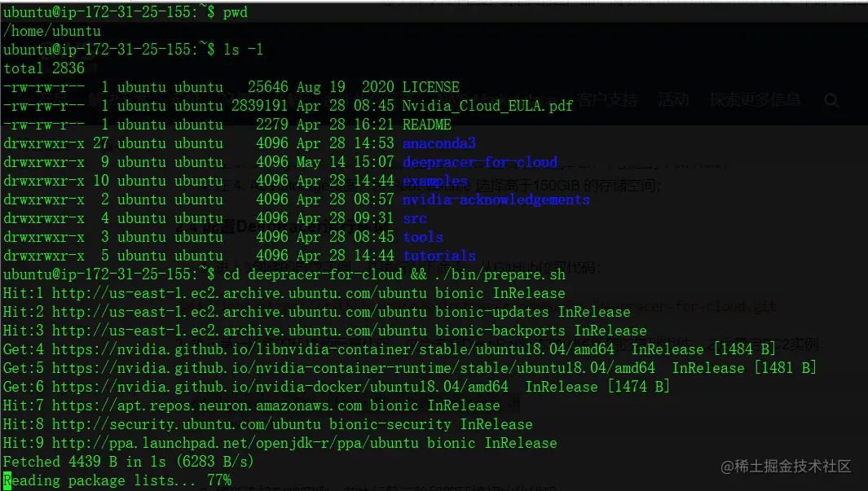Image resolution: width=868 pixels, height=491 pixels.
Task: Click the 稀土掘金技术社区 watermark text
Action: tap(793, 467)
